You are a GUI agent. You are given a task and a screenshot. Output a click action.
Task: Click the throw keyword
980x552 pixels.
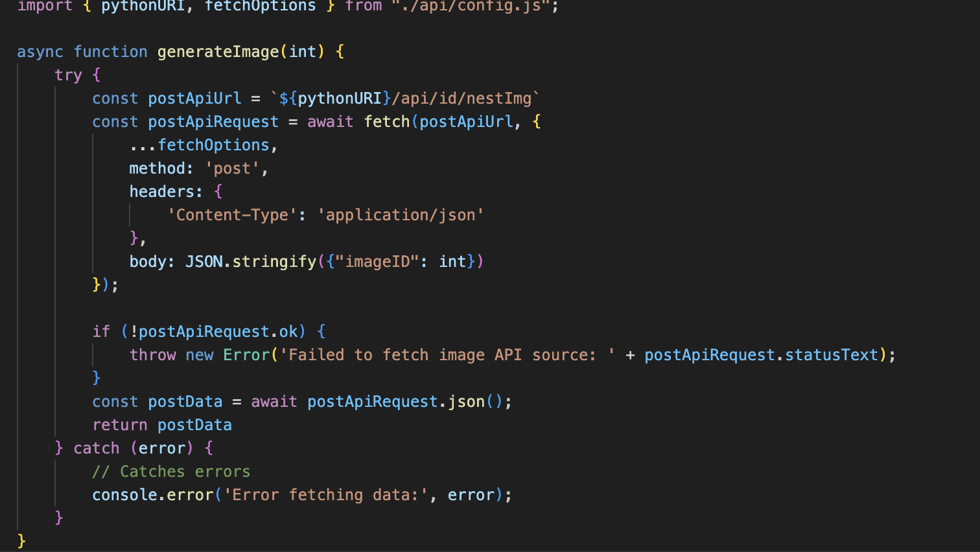(x=152, y=355)
